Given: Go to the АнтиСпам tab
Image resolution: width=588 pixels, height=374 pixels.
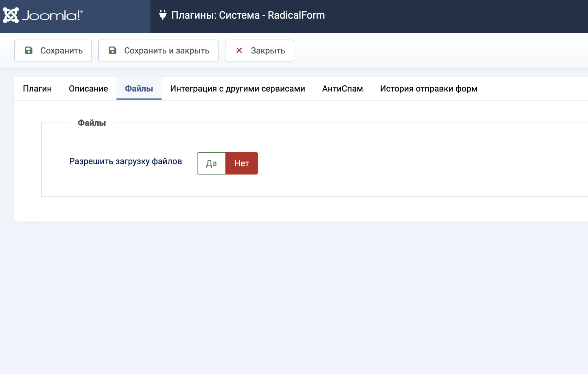Looking at the screenshot, I should (342, 89).
